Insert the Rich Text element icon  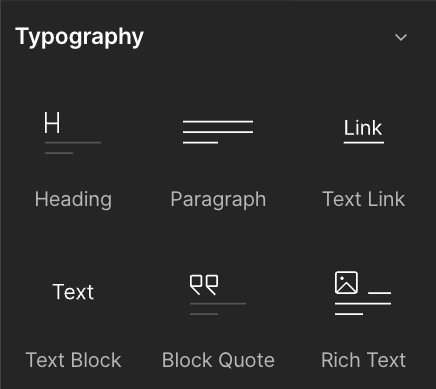[x=363, y=293]
